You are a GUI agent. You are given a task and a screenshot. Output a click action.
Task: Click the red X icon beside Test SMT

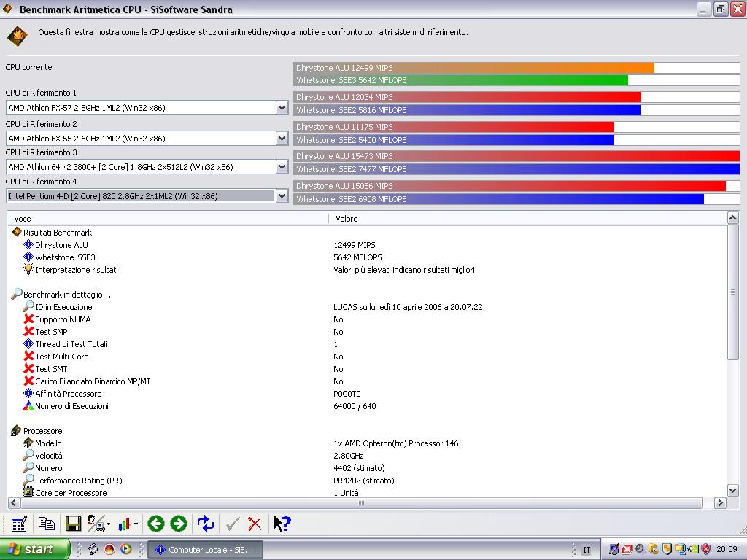(28, 368)
